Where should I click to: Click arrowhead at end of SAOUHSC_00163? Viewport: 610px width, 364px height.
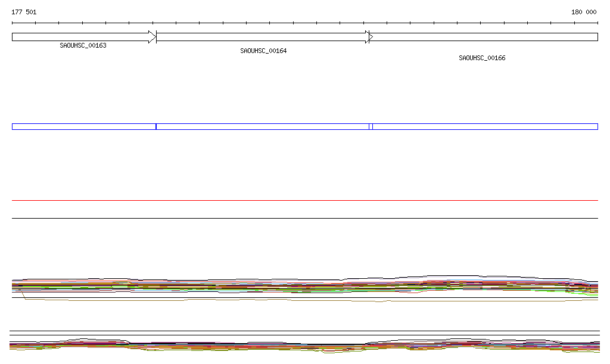(152, 37)
